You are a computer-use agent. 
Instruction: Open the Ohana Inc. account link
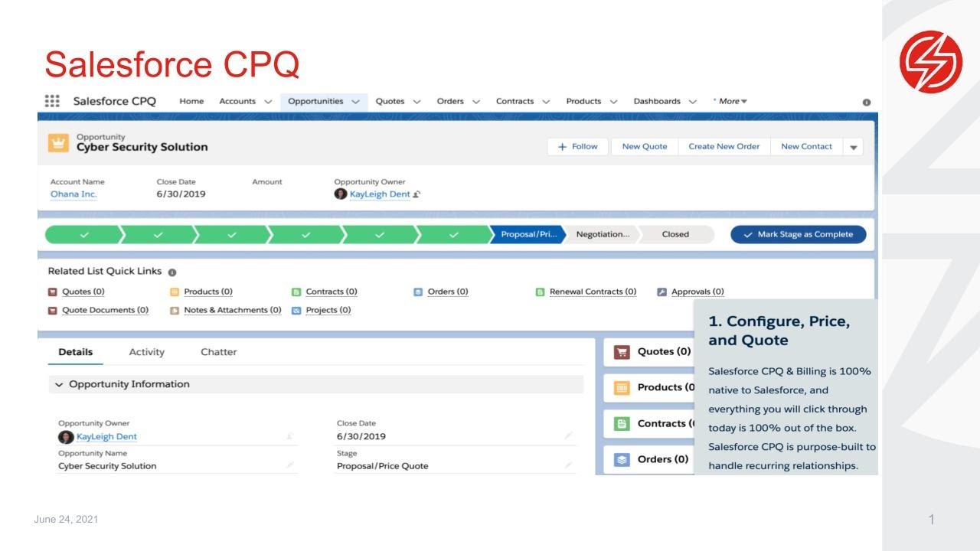coord(73,194)
